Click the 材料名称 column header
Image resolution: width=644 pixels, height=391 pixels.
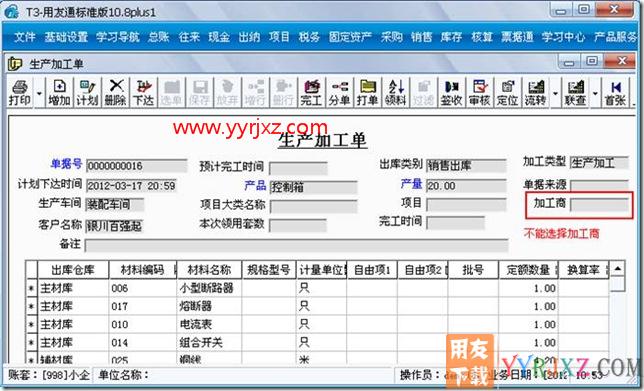click(209, 270)
